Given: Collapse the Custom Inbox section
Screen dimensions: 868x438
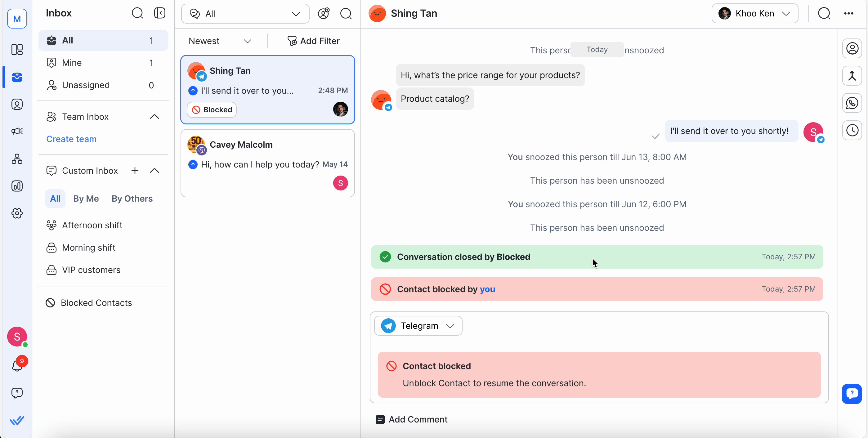Looking at the screenshot, I should tap(154, 171).
